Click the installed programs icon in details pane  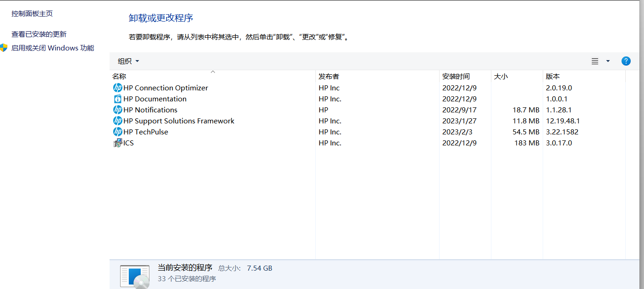pyautogui.click(x=135, y=276)
